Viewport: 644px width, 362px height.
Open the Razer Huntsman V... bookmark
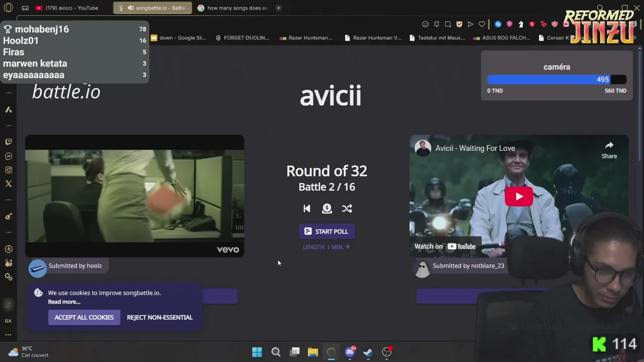click(x=373, y=38)
